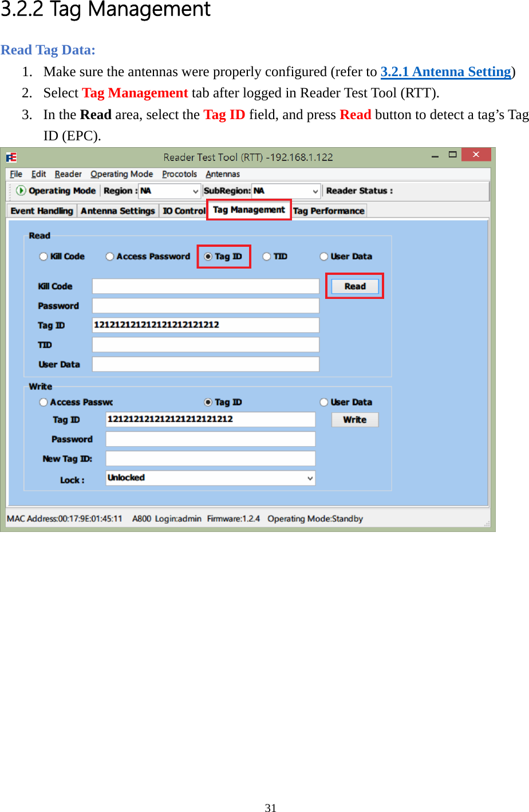Click the RTT application icon in title bar
Image resolution: width=529 pixels, height=812 pixels.
point(11,157)
